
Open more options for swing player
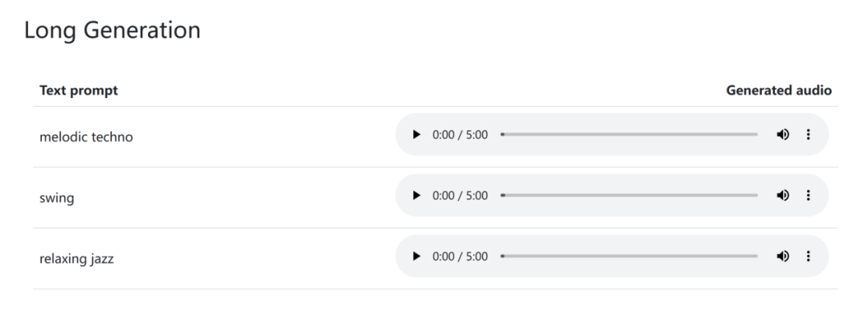point(809,195)
